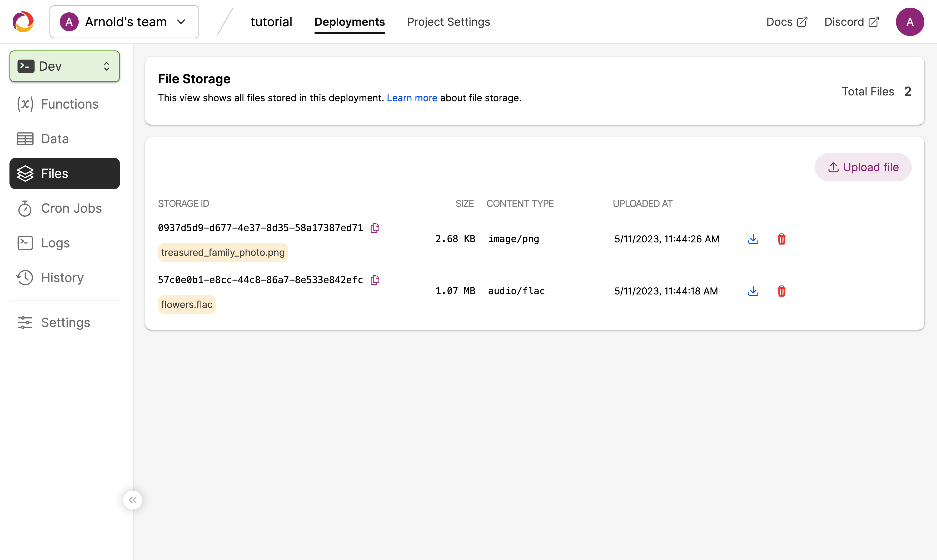Screen dimensions: 937x560
Task: Copy the flowers.flac storage ID
Action: pos(375,280)
